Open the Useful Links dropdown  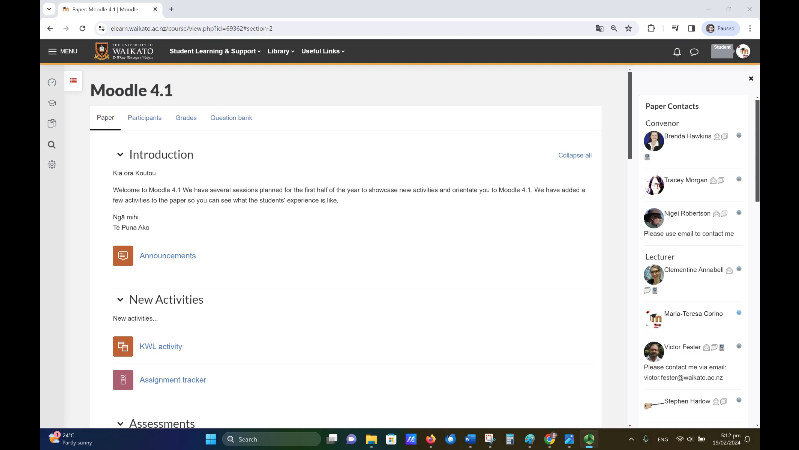pyautogui.click(x=323, y=51)
